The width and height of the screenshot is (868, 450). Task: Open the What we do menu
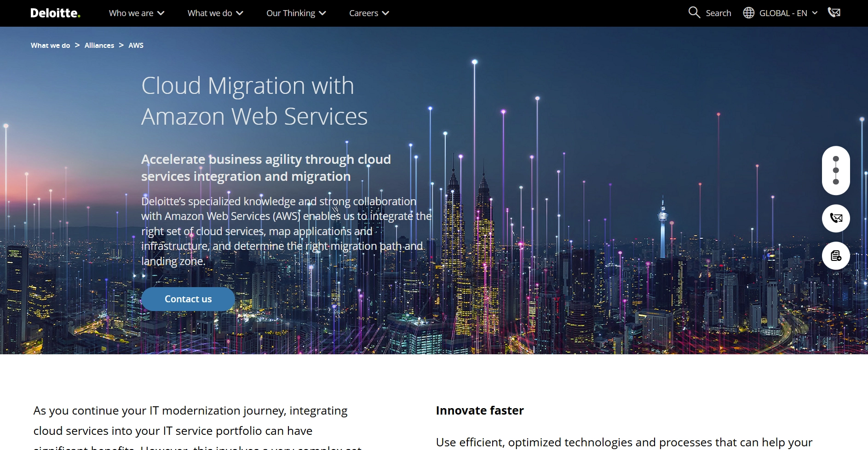click(x=210, y=13)
